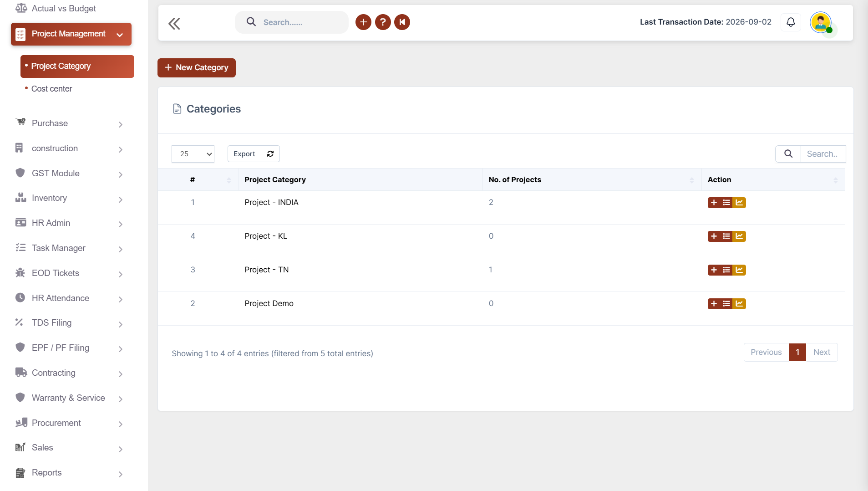Sort by Action column header
This screenshot has height=491, width=868.
pyautogui.click(x=773, y=179)
